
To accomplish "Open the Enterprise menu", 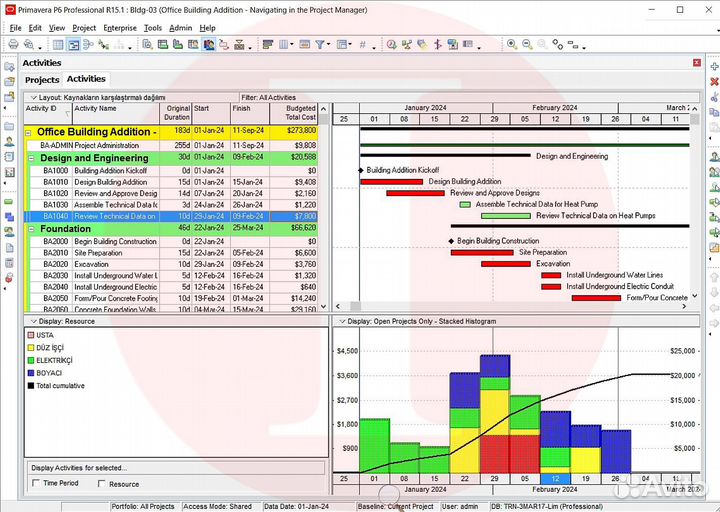I will (x=120, y=28).
